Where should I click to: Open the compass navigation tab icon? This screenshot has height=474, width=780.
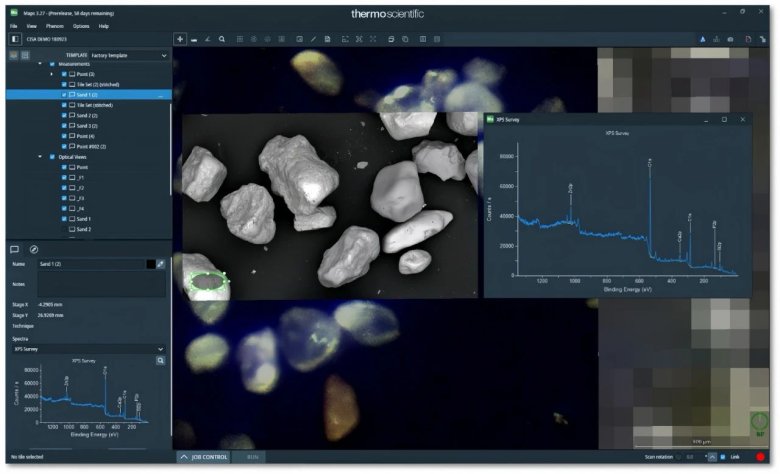click(x=34, y=248)
